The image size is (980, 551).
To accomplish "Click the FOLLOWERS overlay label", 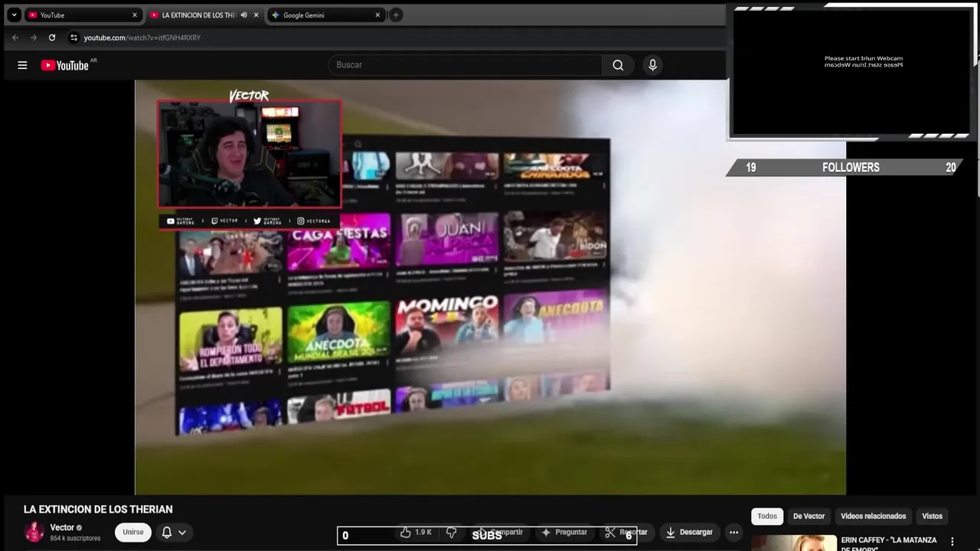I will tap(851, 168).
